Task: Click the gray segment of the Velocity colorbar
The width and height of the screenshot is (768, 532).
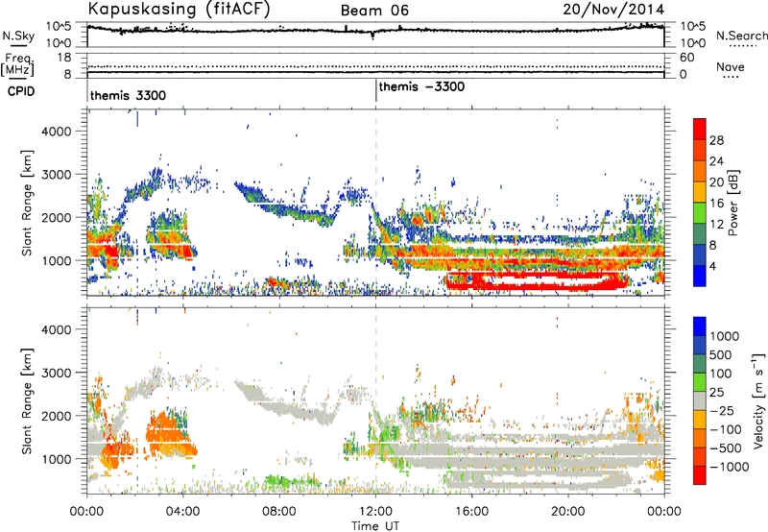Action: pyautogui.click(x=700, y=401)
